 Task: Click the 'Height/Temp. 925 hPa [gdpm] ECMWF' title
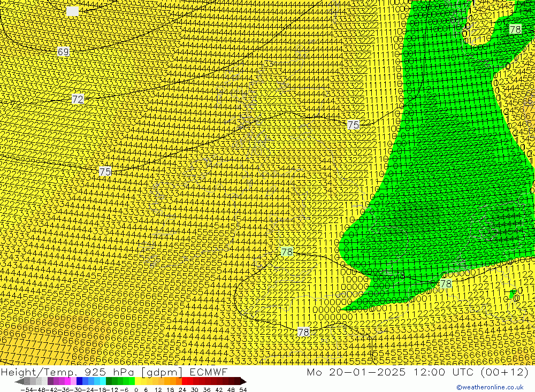(114, 372)
